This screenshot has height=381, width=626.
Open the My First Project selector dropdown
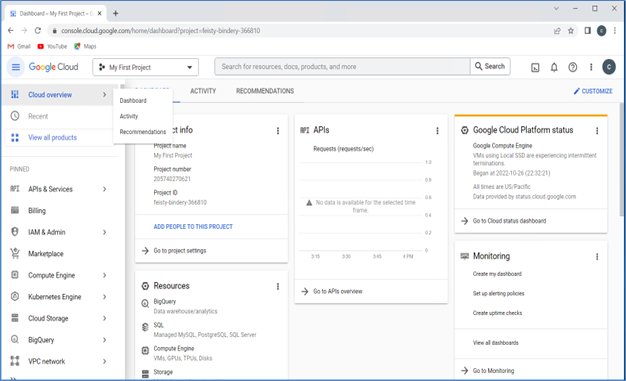coord(146,67)
